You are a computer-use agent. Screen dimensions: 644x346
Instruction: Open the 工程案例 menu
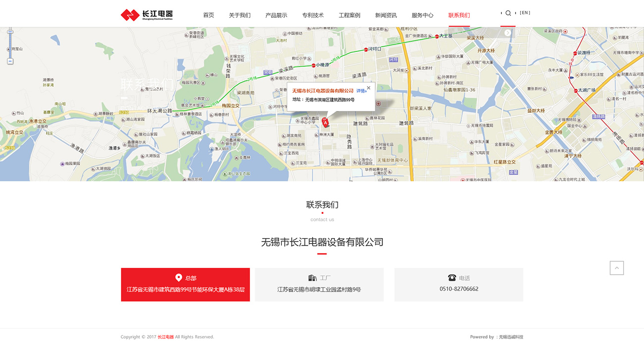[x=349, y=15]
